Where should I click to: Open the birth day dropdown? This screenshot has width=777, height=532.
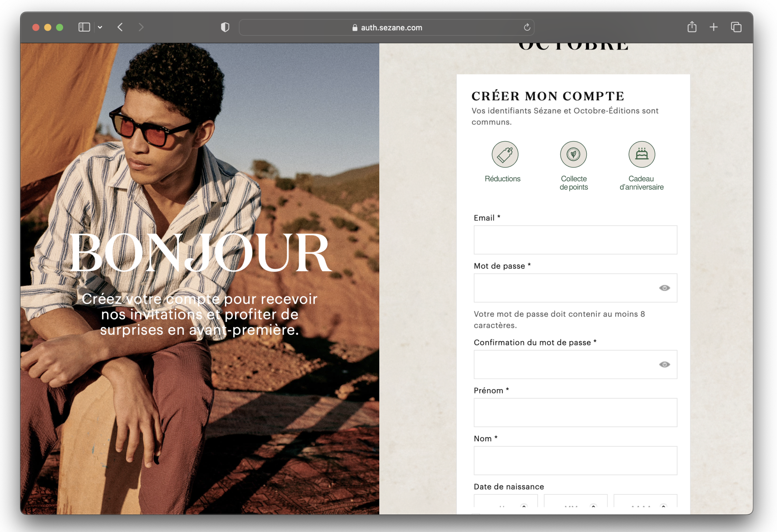coord(506,501)
